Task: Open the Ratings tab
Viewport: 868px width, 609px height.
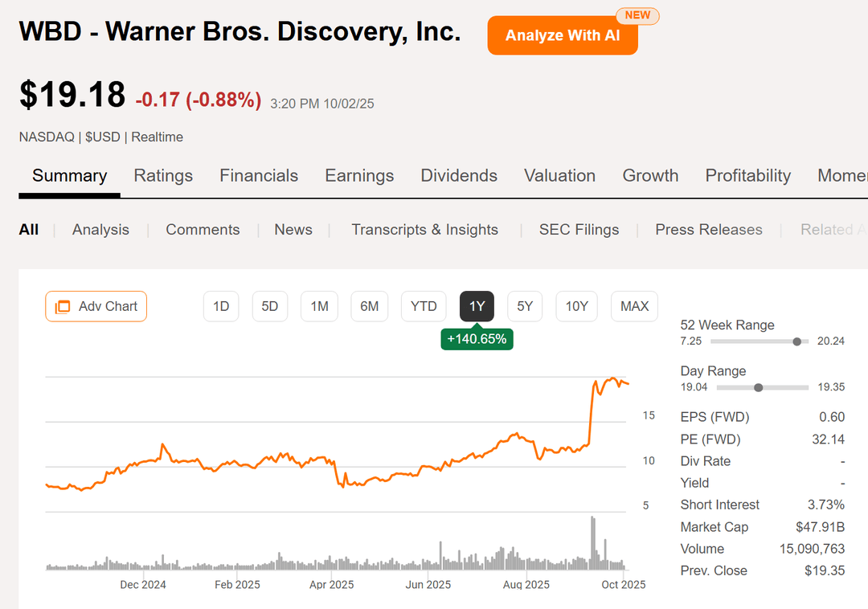Action: tap(163, 175)
